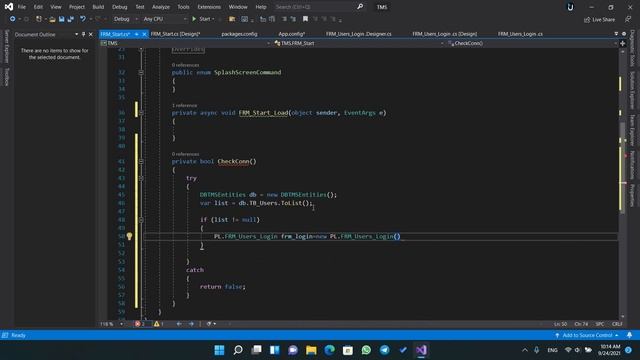Screen dimensions: 640x360
Task: Open the Any CPU platform dropdown
Action: pos(165,19)
